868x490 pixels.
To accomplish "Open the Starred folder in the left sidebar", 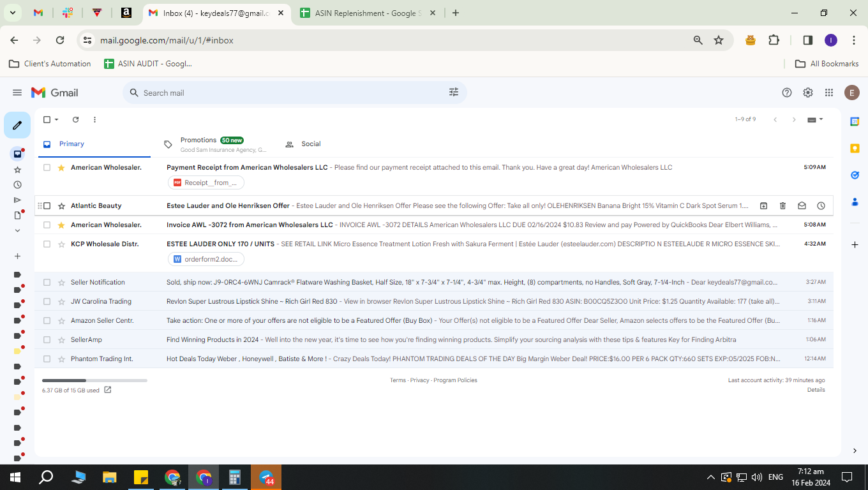I will click(x=17, y=170).
